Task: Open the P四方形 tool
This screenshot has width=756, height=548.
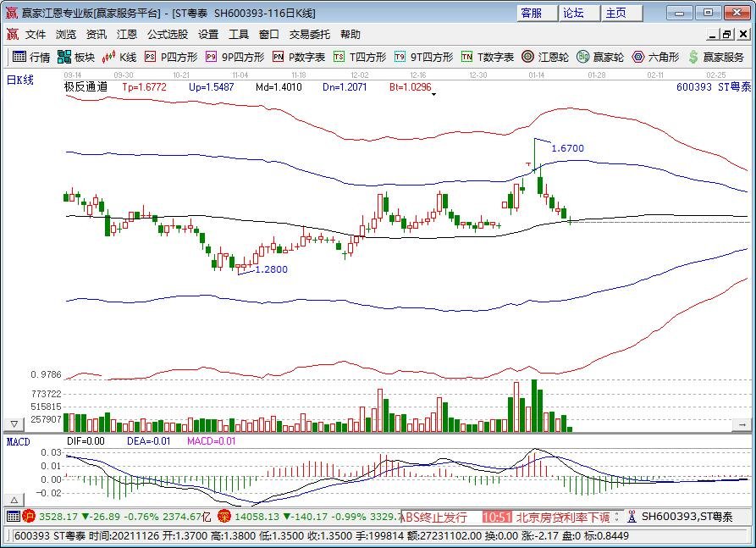Action: [171, 57]
